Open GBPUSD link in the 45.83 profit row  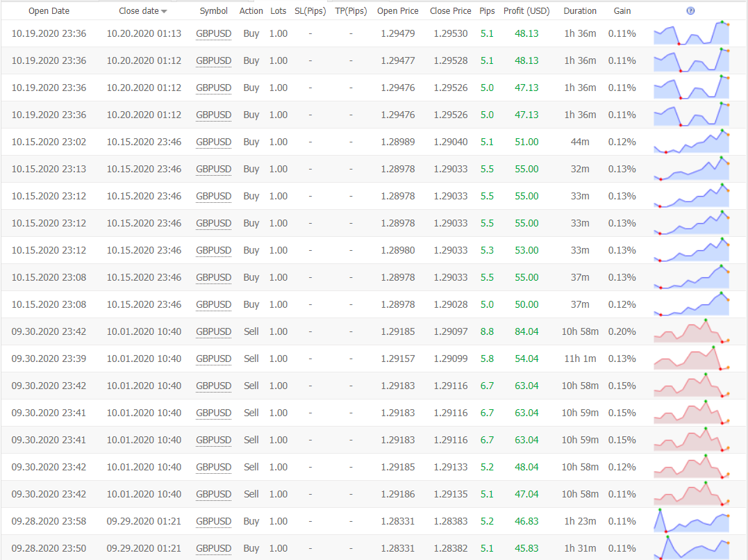[x=213, y=549]
